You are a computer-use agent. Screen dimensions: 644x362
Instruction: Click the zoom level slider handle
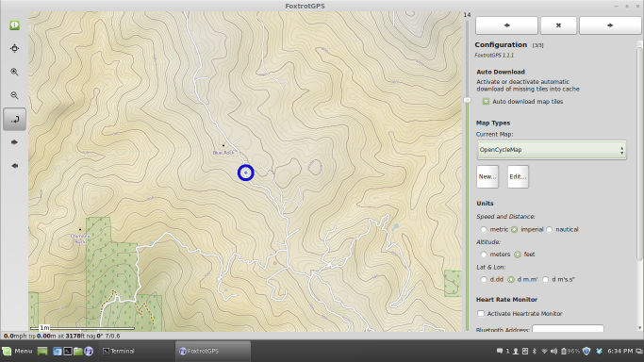[x=467, y=100]
